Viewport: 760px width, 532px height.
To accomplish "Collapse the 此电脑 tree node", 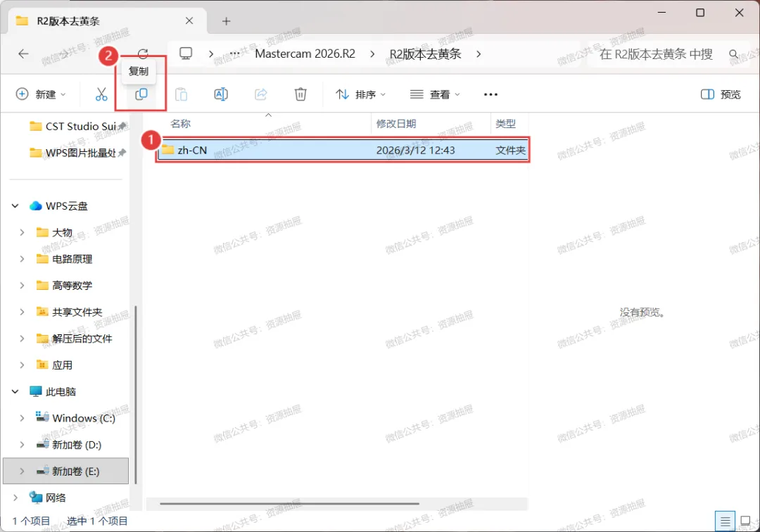I will coord(15,391).
